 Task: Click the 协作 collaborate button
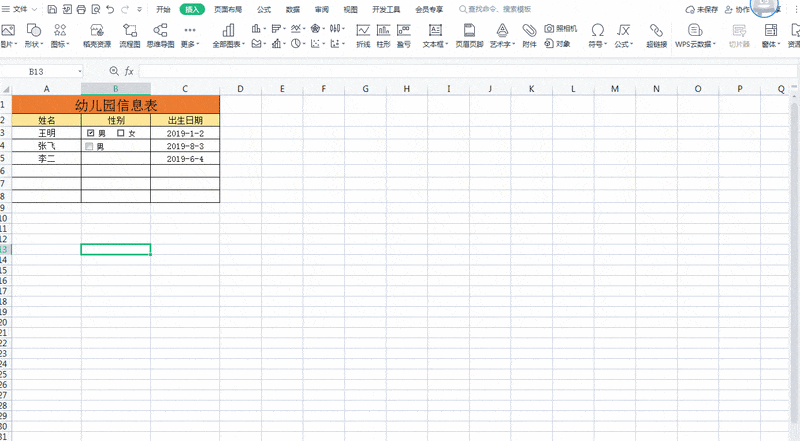tap(738, 10)
